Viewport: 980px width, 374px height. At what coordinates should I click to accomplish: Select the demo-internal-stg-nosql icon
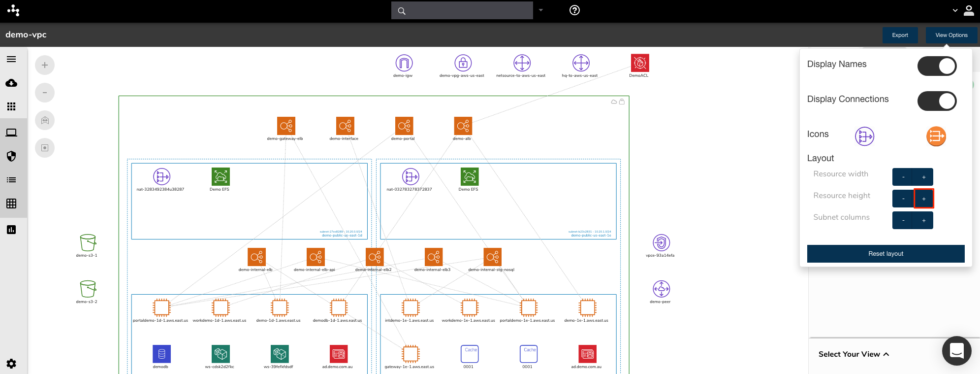[x=493, y=257]
